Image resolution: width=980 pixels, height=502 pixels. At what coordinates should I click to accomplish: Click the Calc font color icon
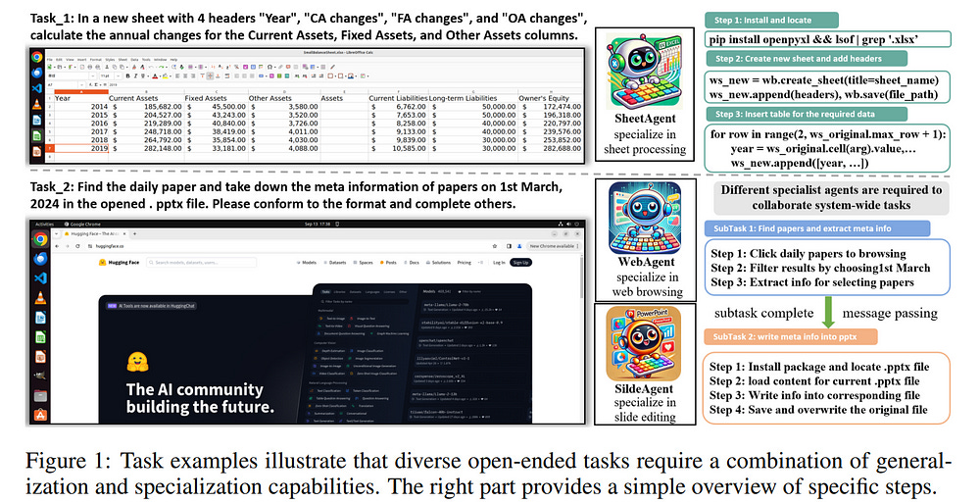pyautogui.click(x=155, y=76)
